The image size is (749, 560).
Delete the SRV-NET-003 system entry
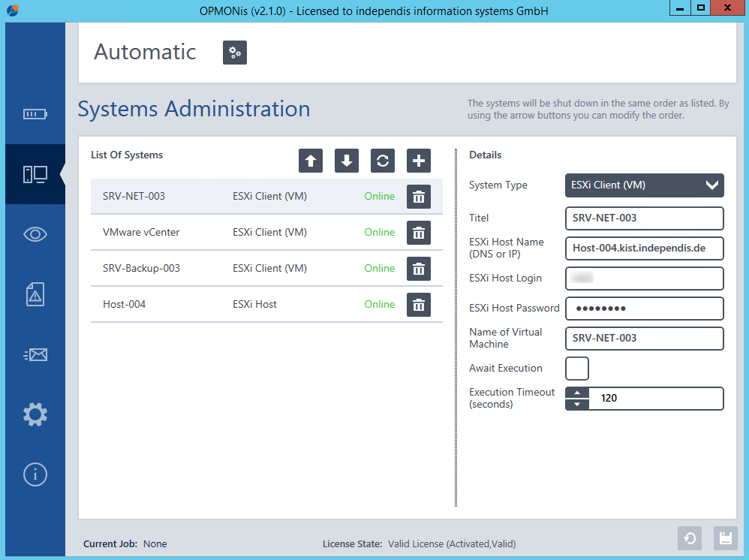click(x=419, y=197)
